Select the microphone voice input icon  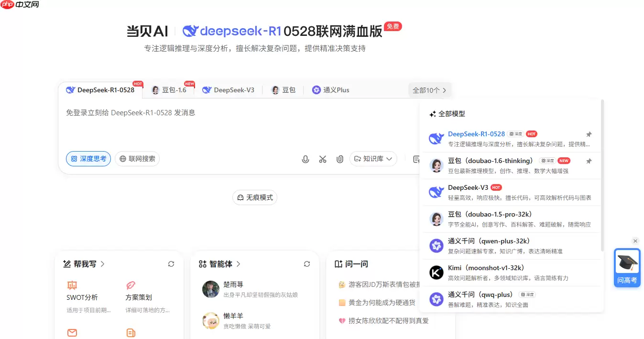306,159
